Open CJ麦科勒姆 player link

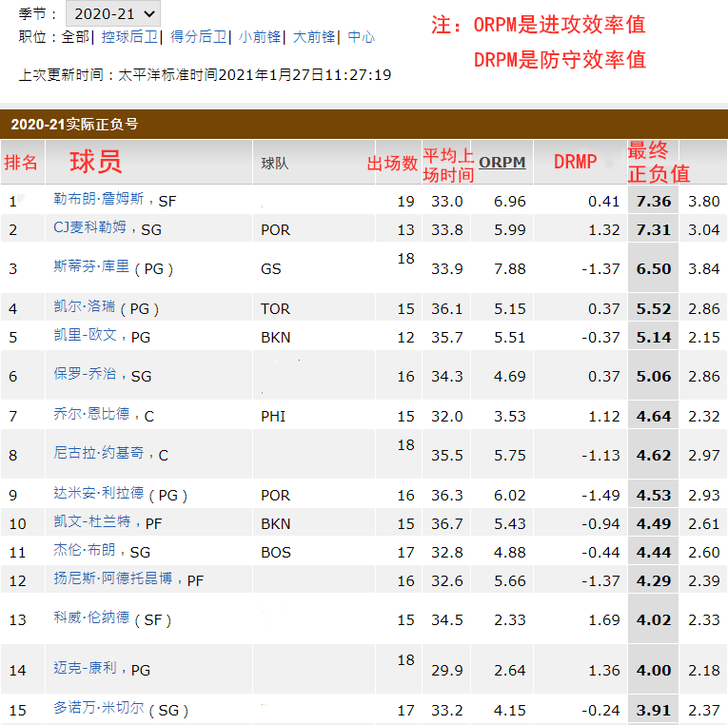coord(89,227)
